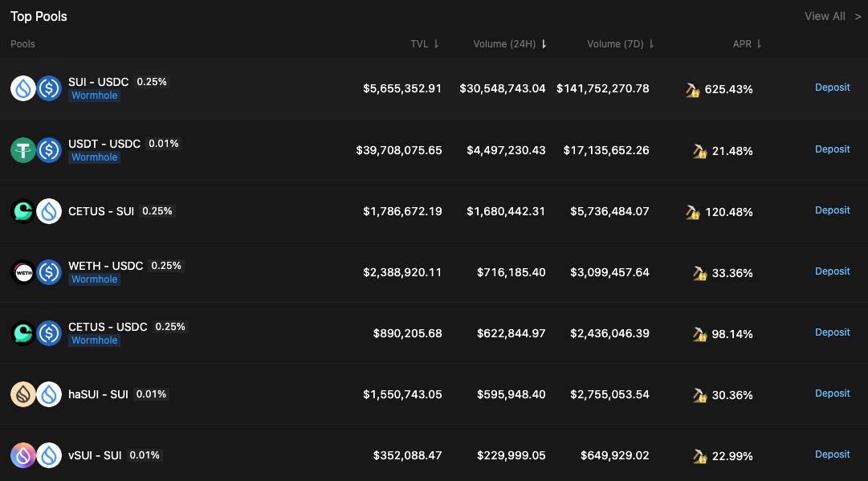Deposit into the SUI - USDC pool

832,88
